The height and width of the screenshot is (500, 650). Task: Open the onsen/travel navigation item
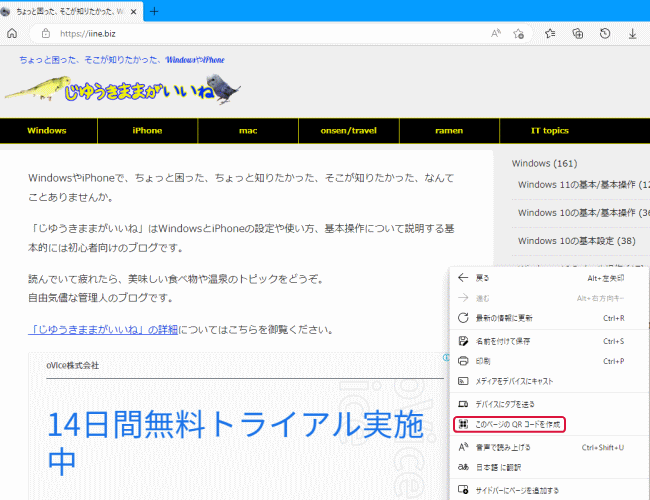coord(349,131)
